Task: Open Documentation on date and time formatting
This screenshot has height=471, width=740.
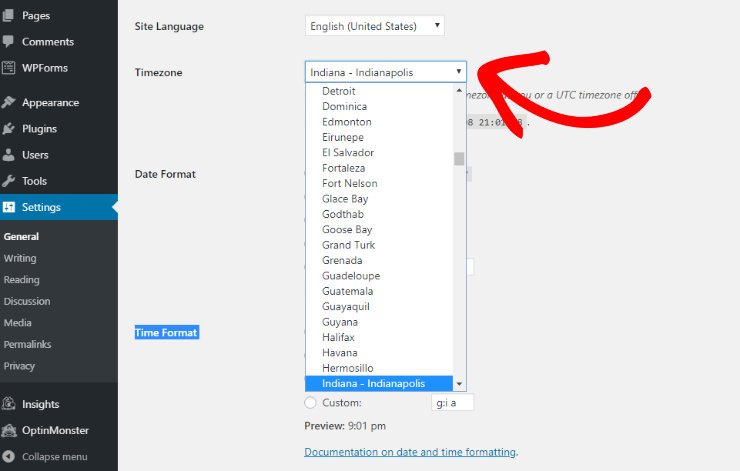Action: [409, 452]
